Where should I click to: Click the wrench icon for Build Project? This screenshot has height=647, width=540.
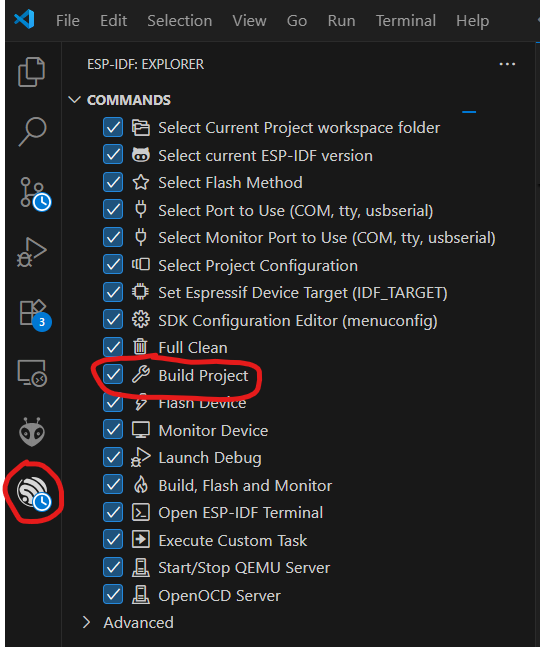point(141,375)
